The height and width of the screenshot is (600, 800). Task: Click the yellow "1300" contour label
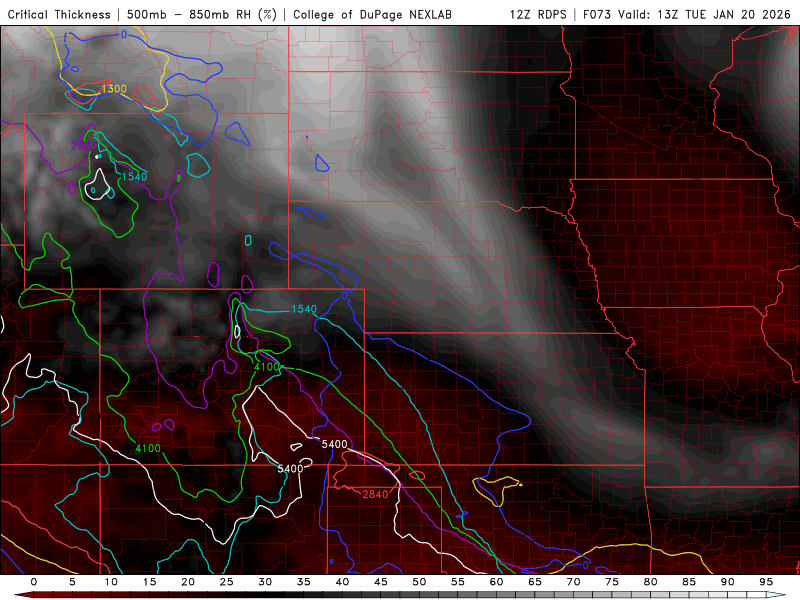click(x=114, y=89)
